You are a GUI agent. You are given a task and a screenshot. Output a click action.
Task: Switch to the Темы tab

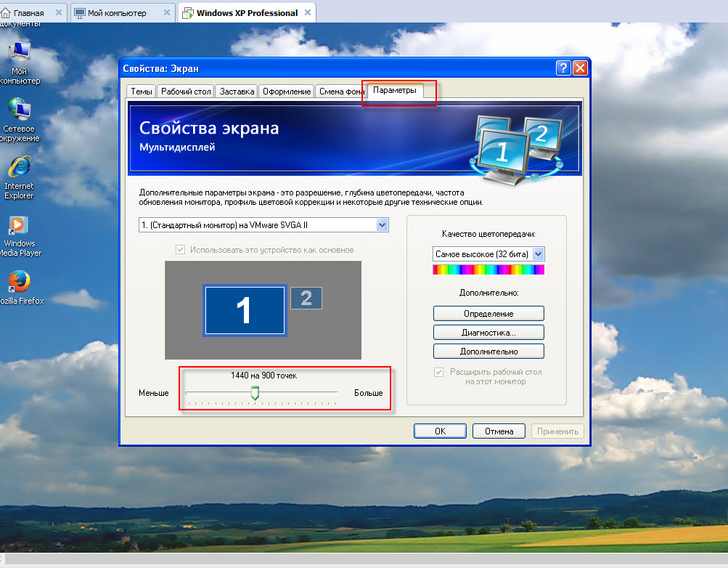[141, 92]
